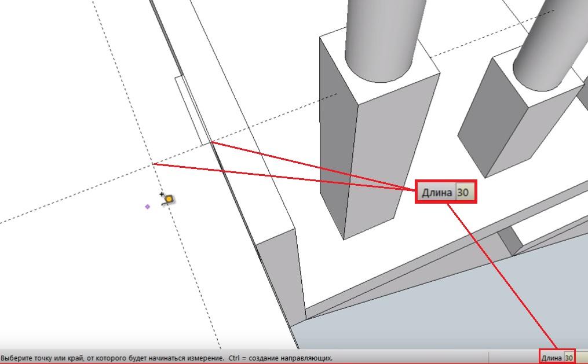The width and height of the screenshot is (588, 364).
Task: Click the status bar hint text about measurement
Action: (167, 358)
